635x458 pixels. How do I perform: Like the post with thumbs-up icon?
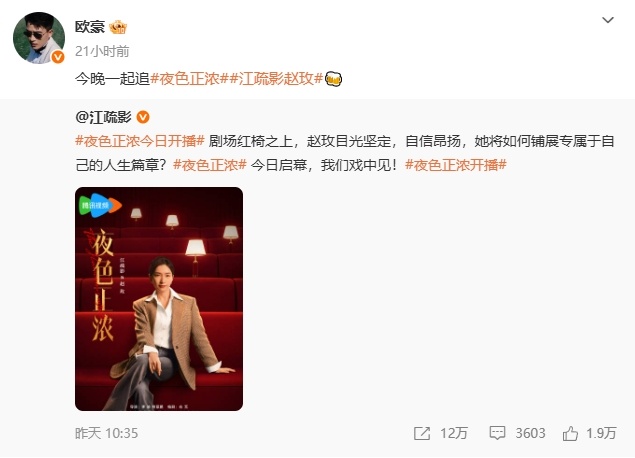tap(570, 433)
